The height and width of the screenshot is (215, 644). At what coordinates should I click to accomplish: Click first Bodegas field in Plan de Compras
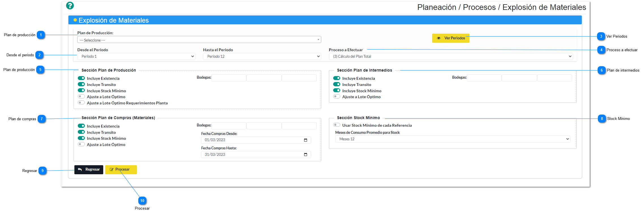click(x=229, y=126)
